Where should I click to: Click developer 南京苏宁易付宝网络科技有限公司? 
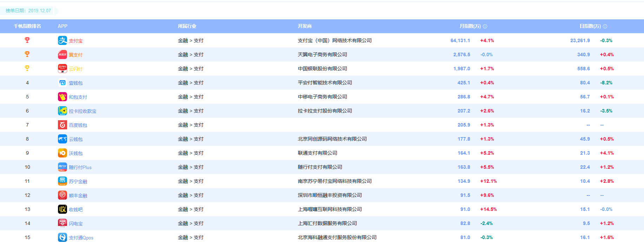[335, 181]
